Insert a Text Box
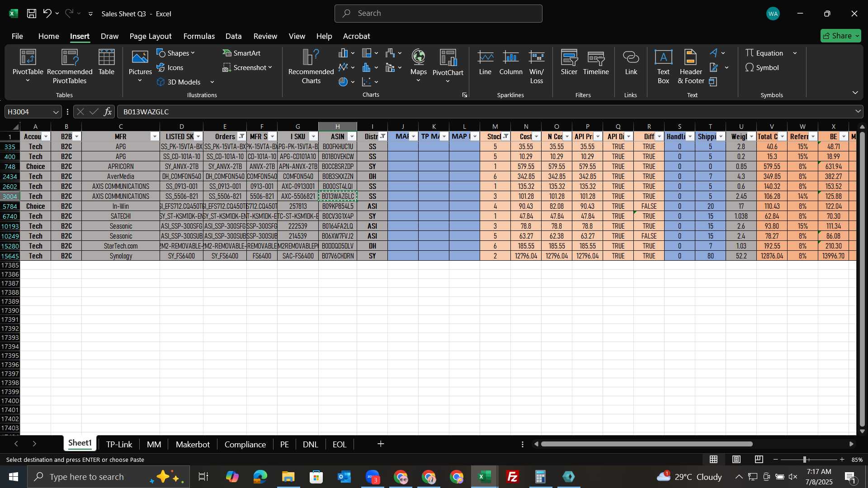The width and height of the screenshot is (868, 488). click(663, 67)
